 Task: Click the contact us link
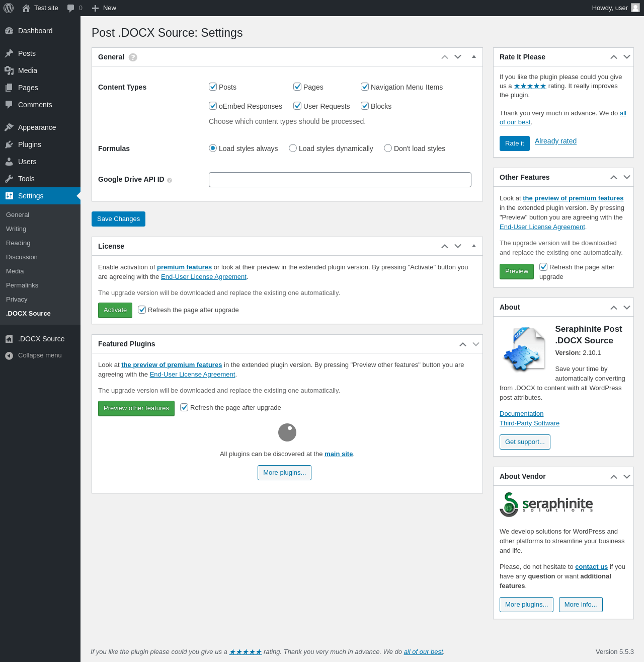point(591,567)
